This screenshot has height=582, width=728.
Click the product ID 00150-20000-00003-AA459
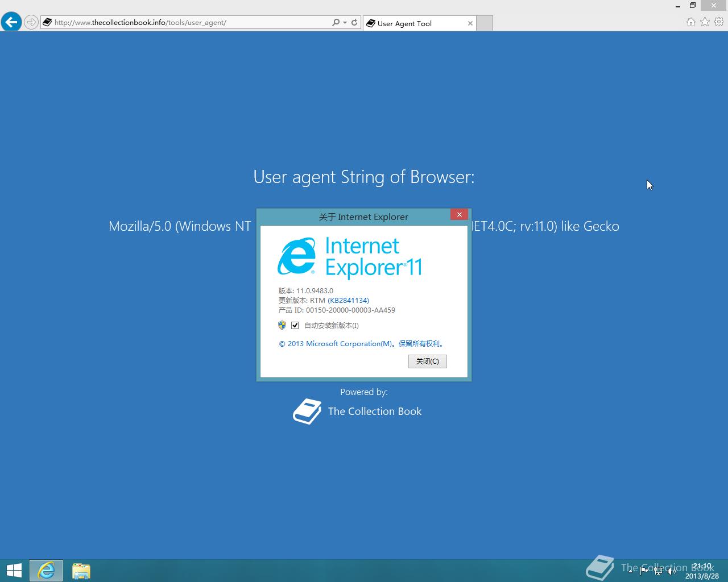tap(350, 310)
